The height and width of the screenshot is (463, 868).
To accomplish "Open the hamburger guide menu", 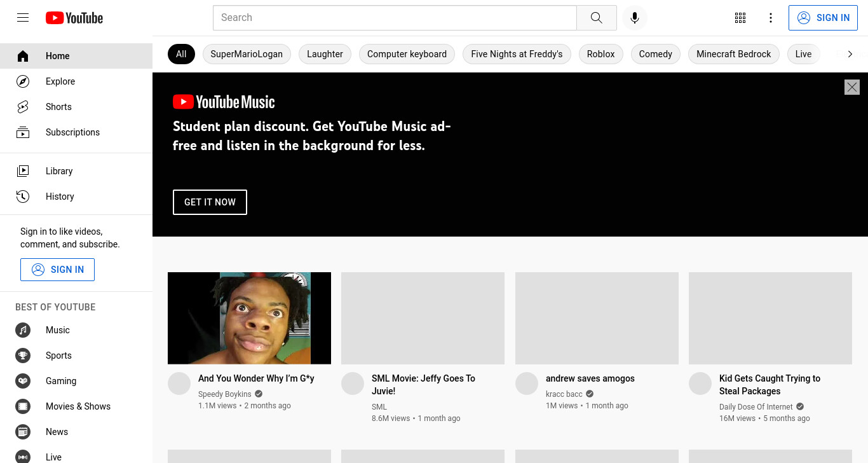I will [x=23, y=18].
